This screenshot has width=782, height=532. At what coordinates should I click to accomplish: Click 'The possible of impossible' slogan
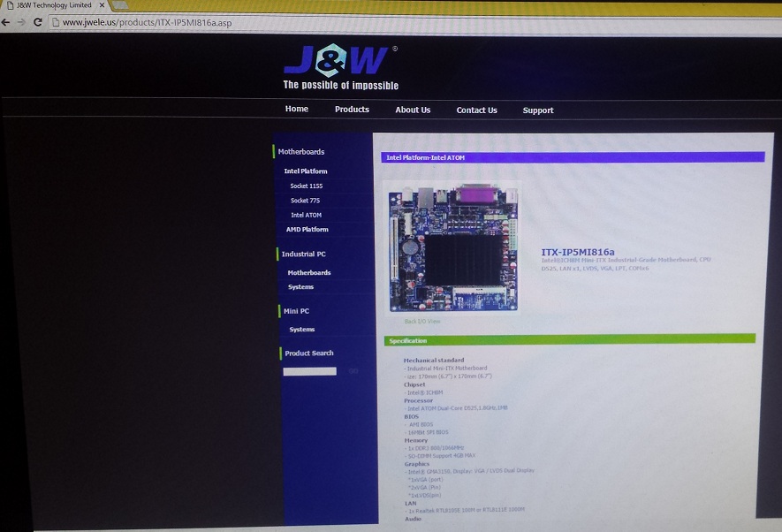tap(340, 85)
